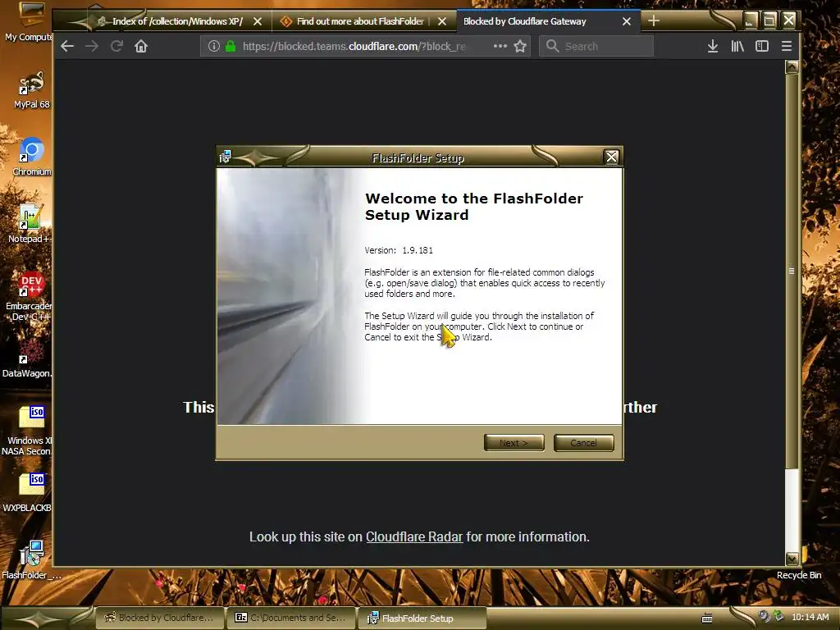Close the FlashFolder info tab
840x630 pixels.
[x=442, y=21]
